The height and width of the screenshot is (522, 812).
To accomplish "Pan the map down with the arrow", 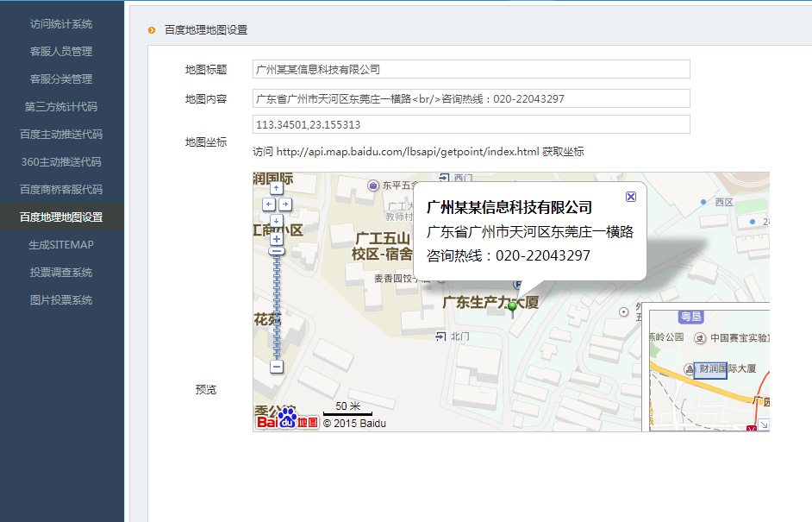I will click(x=277, y=220).
